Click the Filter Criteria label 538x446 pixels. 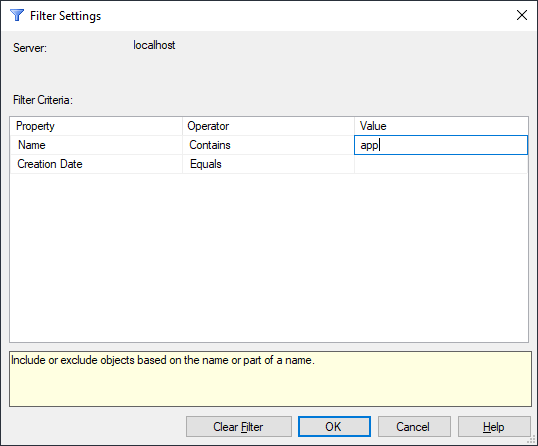pos(43,100)
